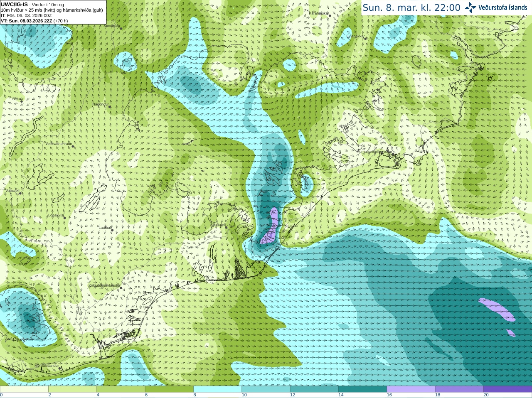Screen dimensions: 532x398
Task: Click the scale label '20'
Action: 486,395
